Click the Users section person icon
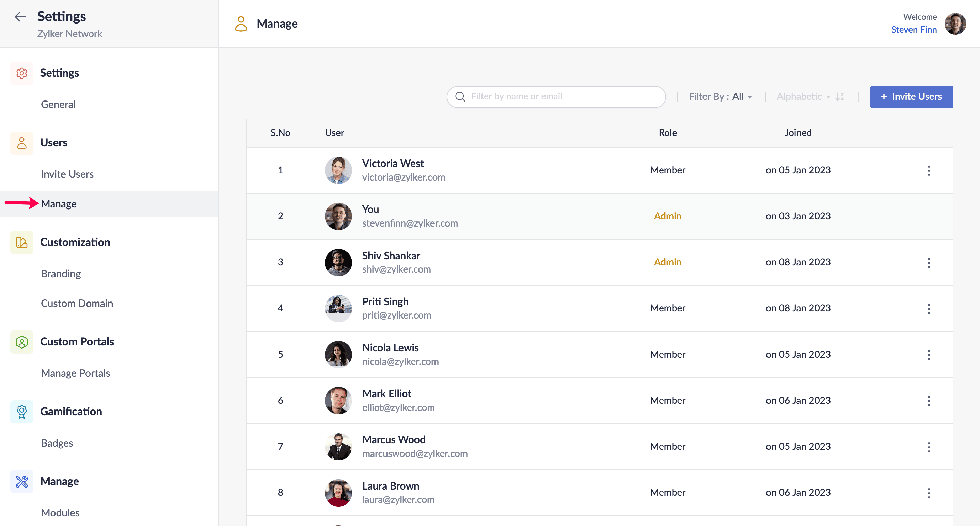The image size is (980, 526). (x=22, y=143)
